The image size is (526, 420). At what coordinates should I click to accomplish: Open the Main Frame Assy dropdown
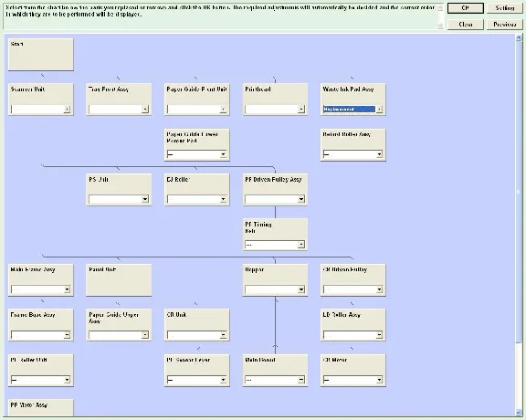[40, 289]
